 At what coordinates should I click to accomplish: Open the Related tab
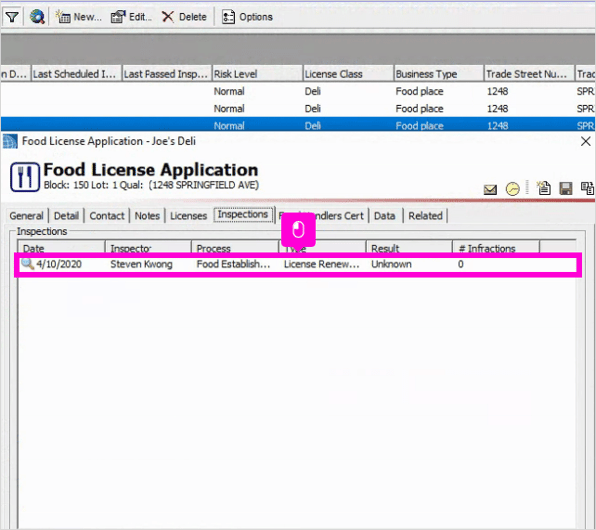[425, 216]
